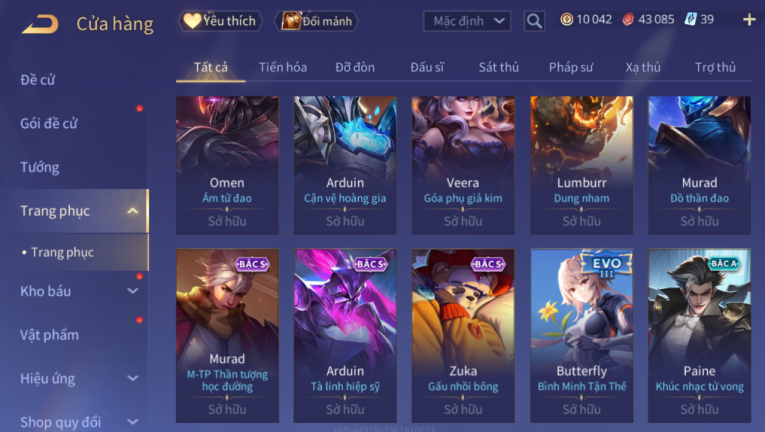765x432 pixels.
Task: Tap the red ruby currency icon
Action: point(628,20)
